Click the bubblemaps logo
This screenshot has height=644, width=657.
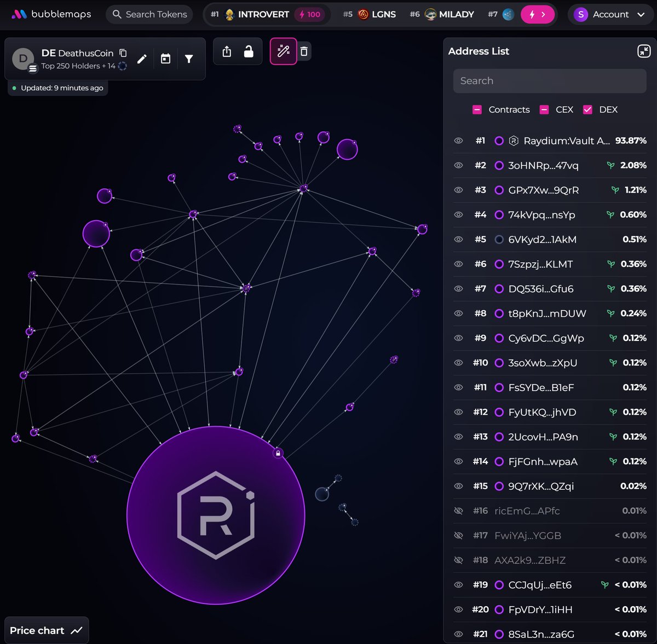click(x=51, y=14)
